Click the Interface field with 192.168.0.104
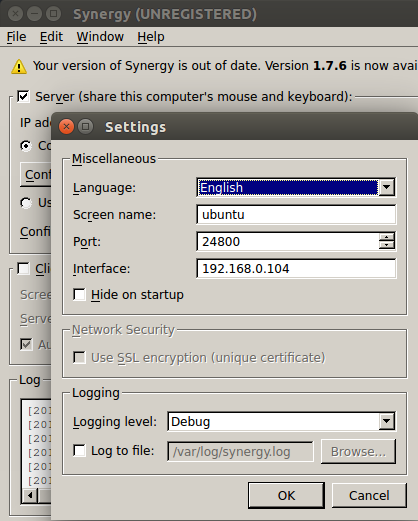The width and height of the screenshot is (418, 521). click(296, 269)
